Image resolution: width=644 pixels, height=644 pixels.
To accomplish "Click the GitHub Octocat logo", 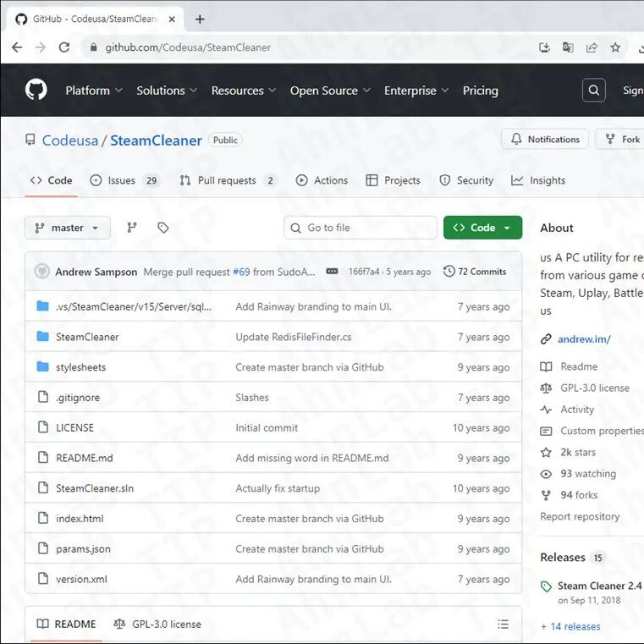I will [36, 90].
